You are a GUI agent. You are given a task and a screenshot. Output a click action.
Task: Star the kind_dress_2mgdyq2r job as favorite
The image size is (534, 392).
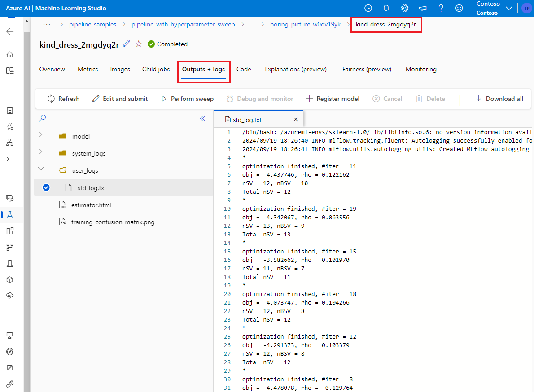click(x=139, y=44)
